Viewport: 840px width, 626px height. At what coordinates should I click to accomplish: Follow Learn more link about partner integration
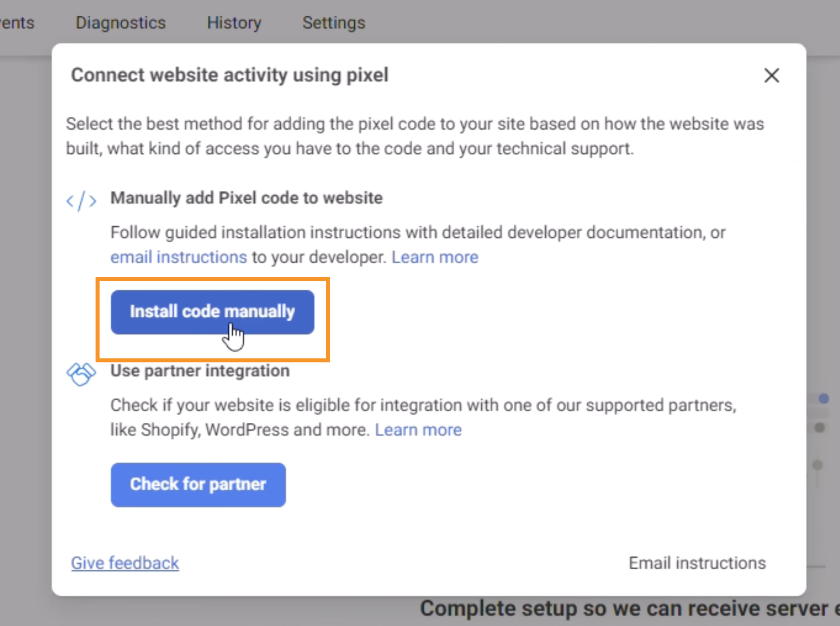coord(418,430)
